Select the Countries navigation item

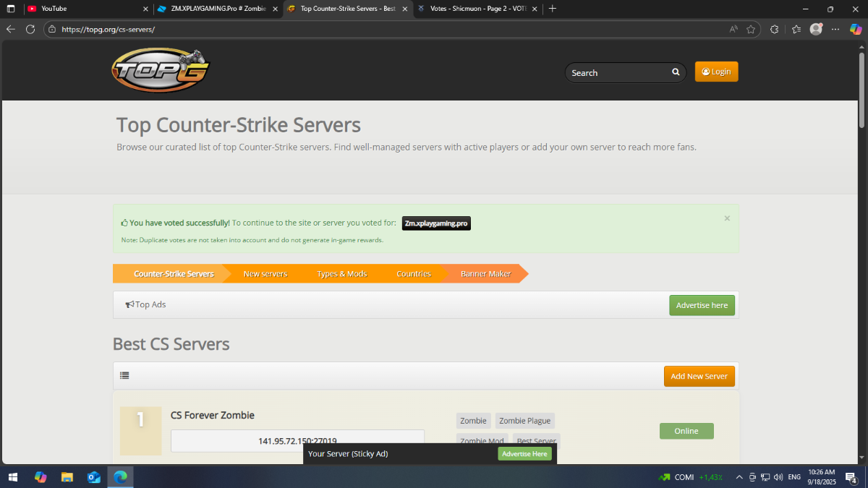point(414,274)
